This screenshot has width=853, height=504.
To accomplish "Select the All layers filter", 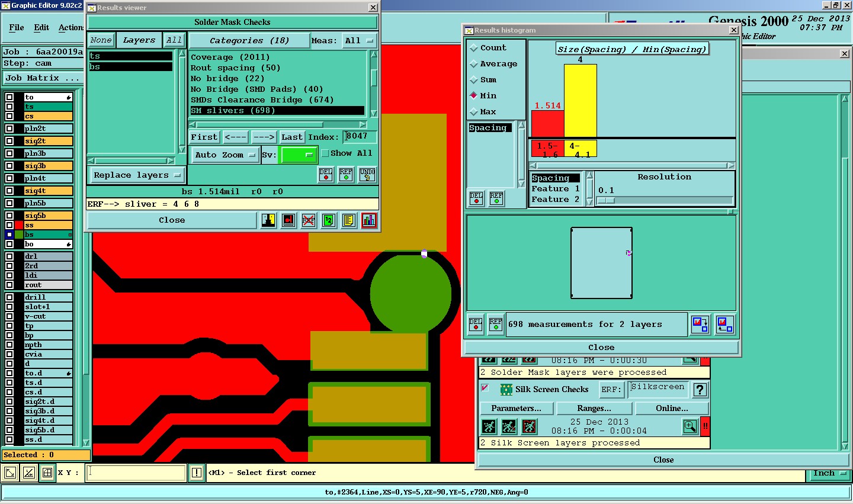I will click(x=174, y=40).
